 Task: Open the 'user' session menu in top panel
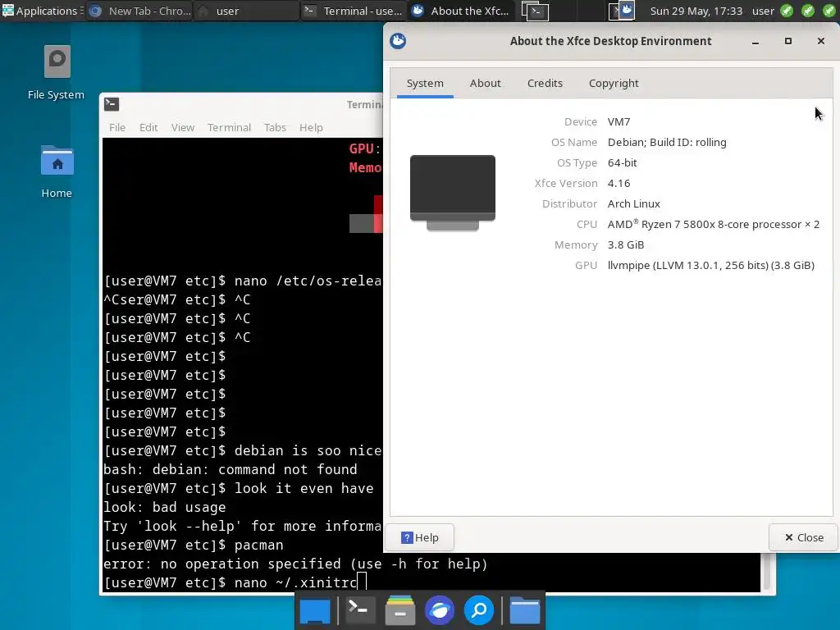[x=763, y=11]
